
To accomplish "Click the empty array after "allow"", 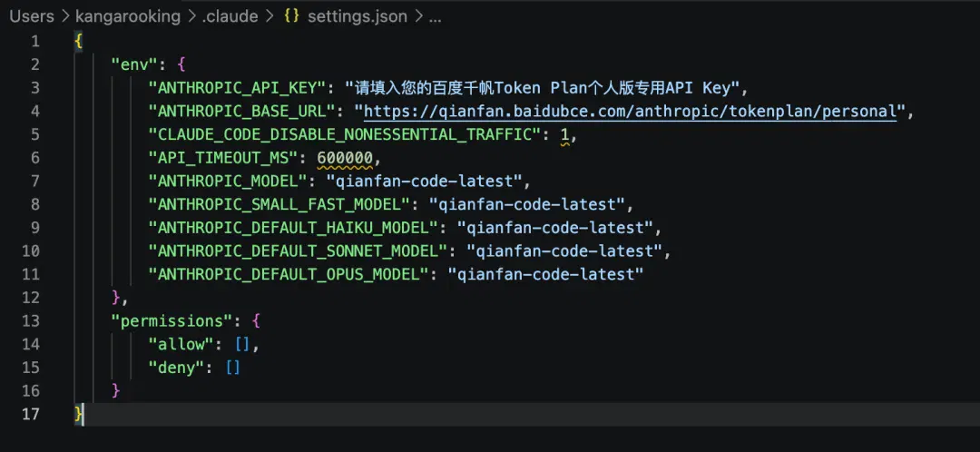I will (x=242, y=344).
